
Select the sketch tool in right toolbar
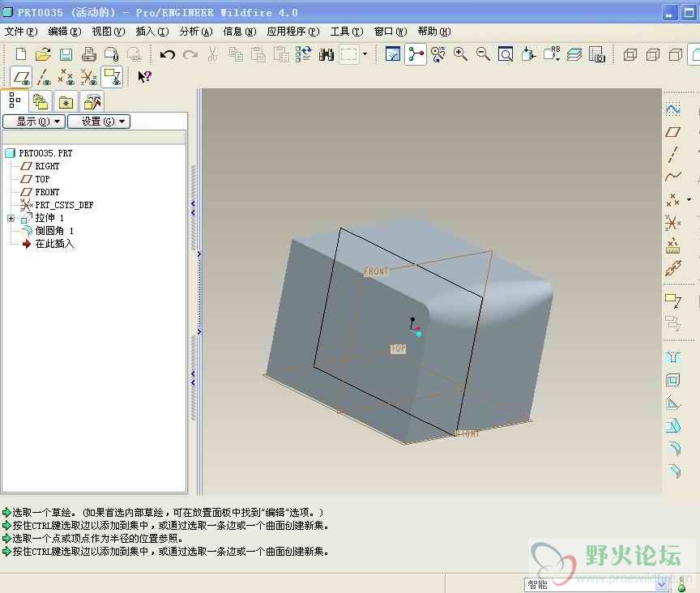pyautogui.click(x=672, y=109)
